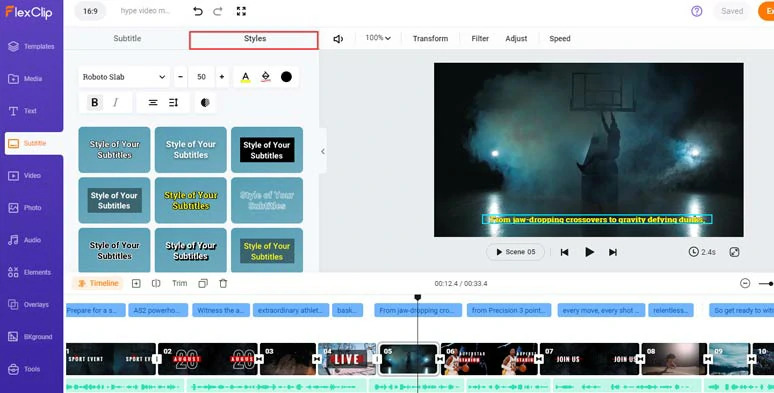Click the line spacing icon
The width and height of the screenshot is (774, 393).
(x=173, y=103)
